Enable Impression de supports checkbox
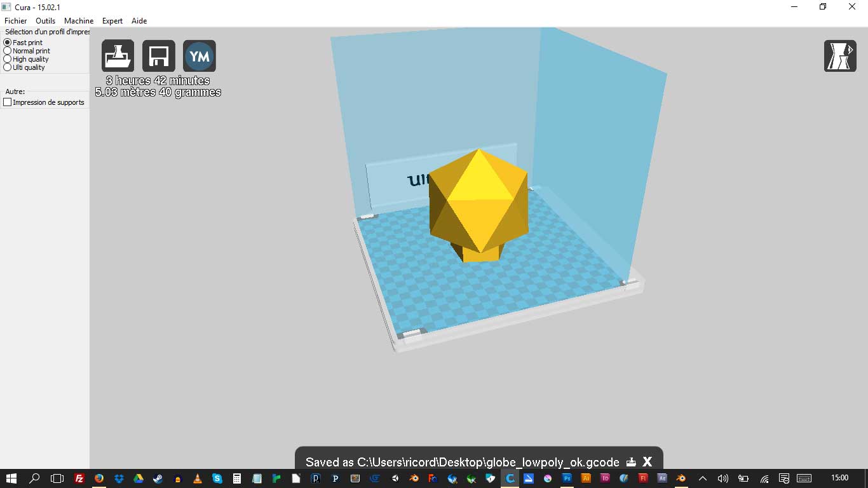868x488 pixels. pyautogui.click(x=8, y=102)
